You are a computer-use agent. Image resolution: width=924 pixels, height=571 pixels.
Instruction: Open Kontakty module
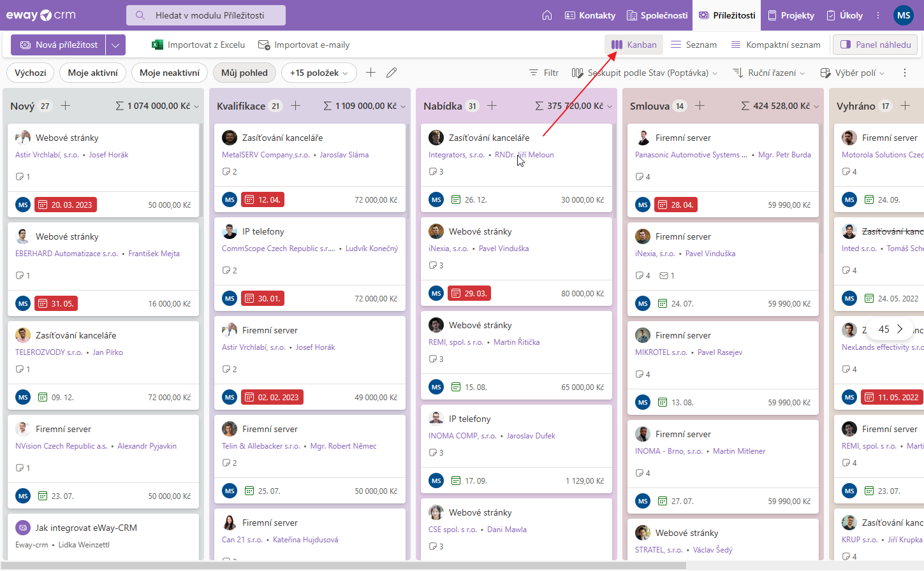point(590,15)
